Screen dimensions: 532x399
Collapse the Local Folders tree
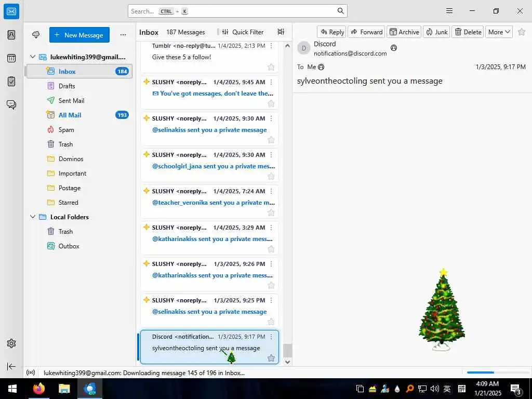(x=33, y=217)
